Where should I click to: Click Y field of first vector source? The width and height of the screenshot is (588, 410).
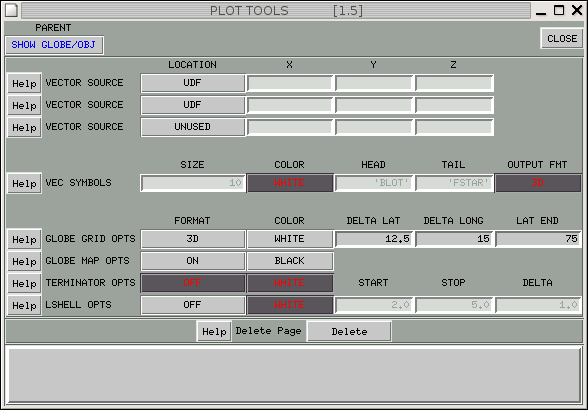374,83
